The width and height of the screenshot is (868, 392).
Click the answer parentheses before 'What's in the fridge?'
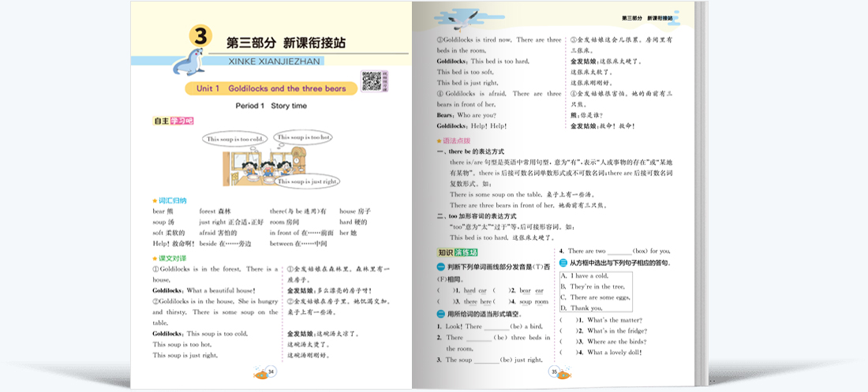coord(568,330)
